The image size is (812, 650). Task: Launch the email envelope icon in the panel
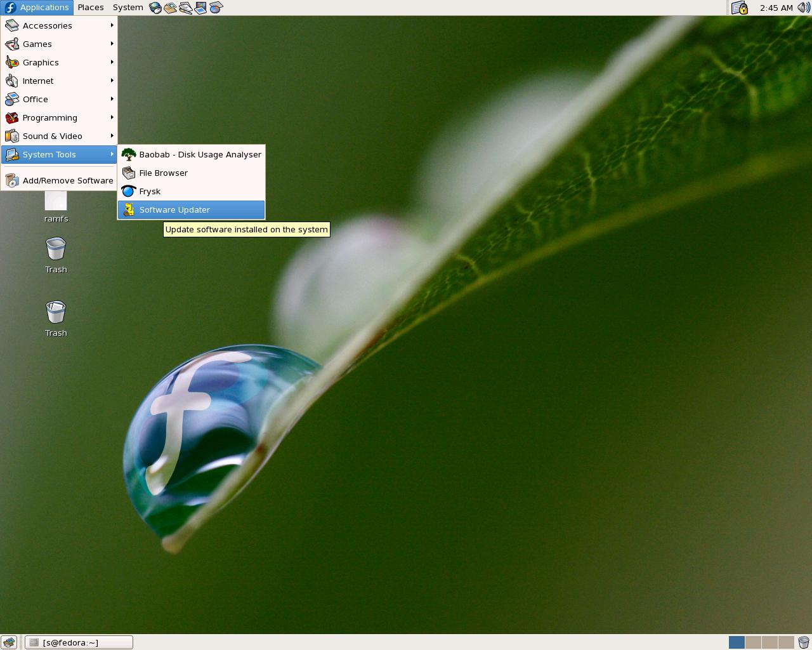(x=170, y=8)
